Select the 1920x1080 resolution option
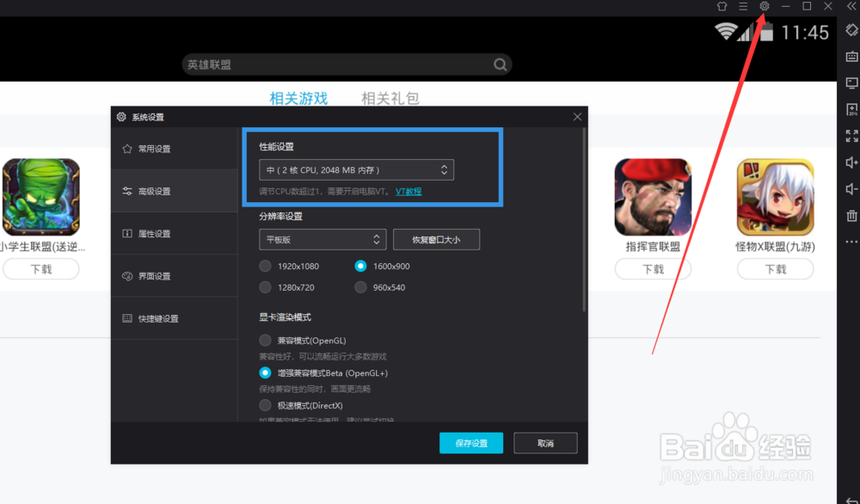The width and height of the screenshot is (860, 504). click(266, 266)
